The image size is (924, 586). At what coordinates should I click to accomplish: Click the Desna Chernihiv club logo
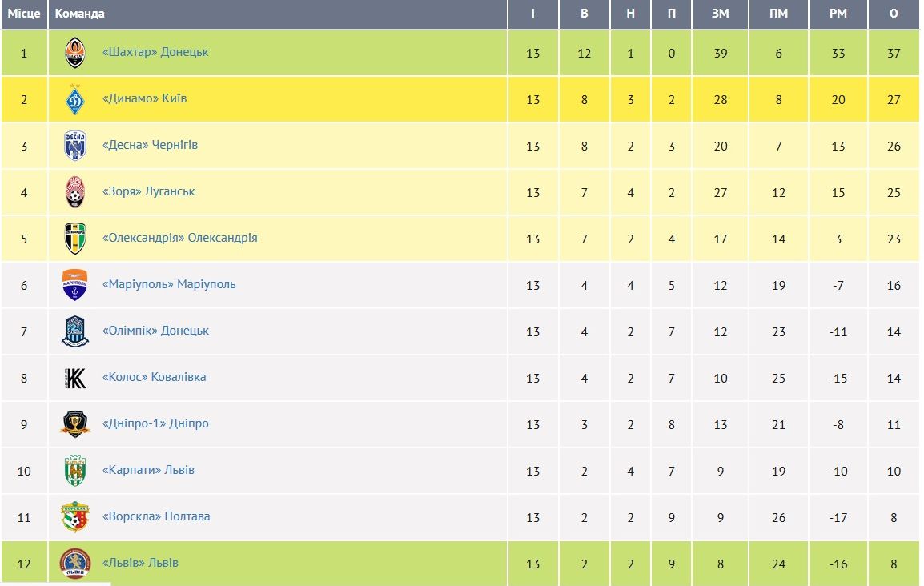click(75, 146)
